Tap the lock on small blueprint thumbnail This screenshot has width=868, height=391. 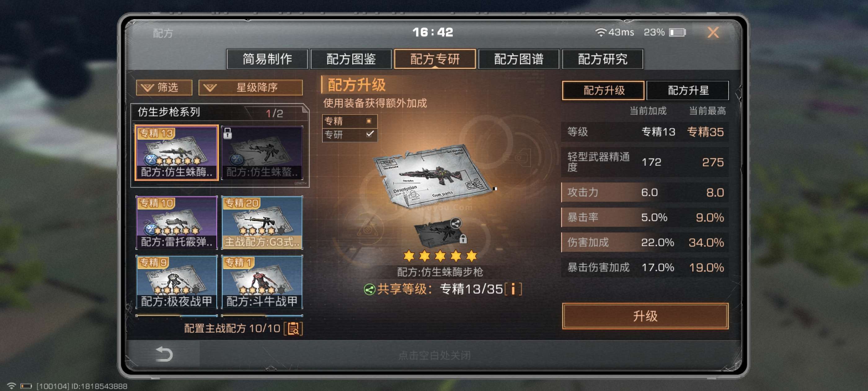(463, 239)
